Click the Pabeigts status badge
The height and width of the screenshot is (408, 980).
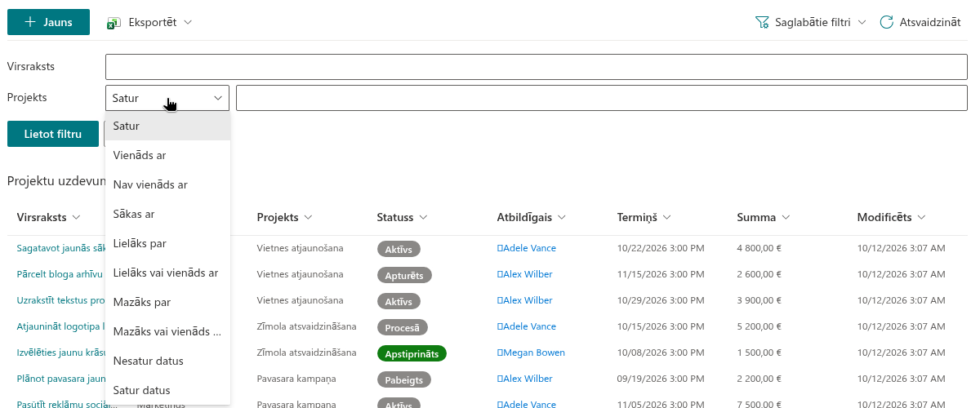pos(404,379)
